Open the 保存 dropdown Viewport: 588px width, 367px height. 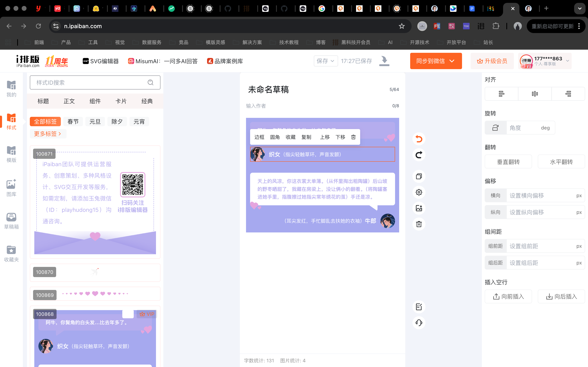326,61
